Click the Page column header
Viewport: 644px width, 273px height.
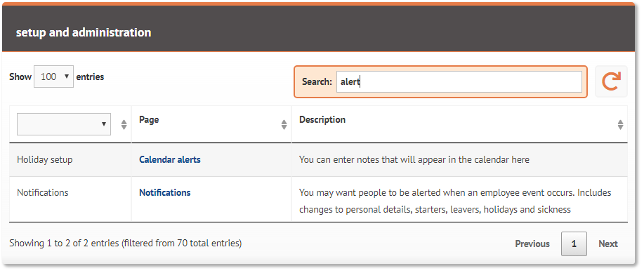(x=149, y=120)
